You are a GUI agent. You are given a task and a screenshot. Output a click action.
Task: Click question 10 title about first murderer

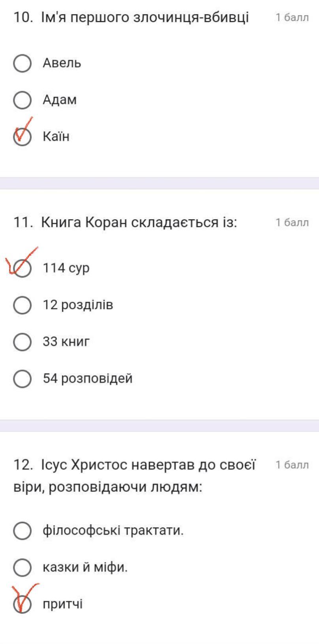click(x=131, y=17)
